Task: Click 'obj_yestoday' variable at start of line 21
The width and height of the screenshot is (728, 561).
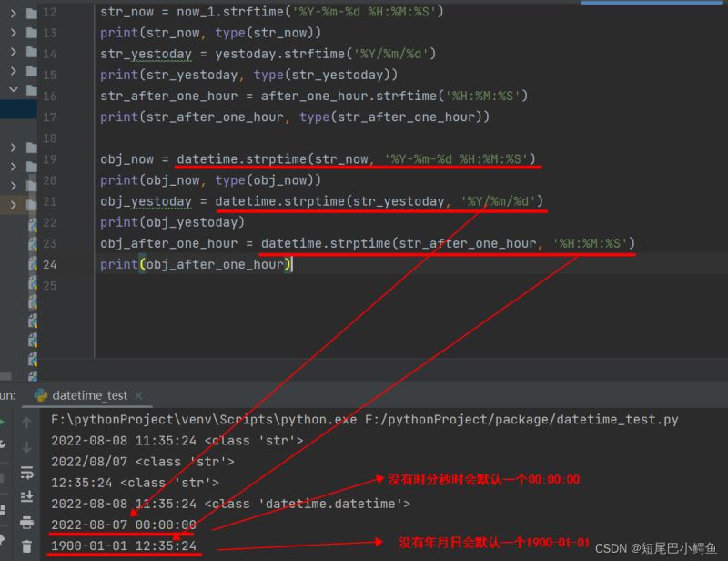Action: coord(146,201)
